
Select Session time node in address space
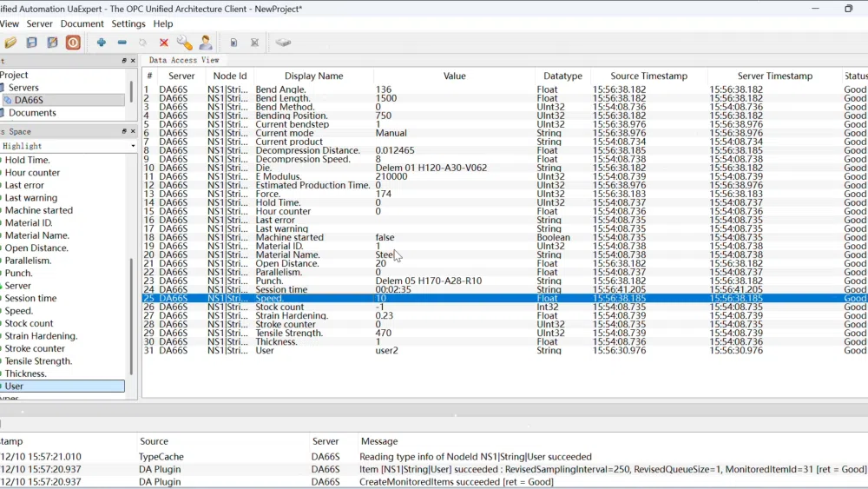(30, 298)
